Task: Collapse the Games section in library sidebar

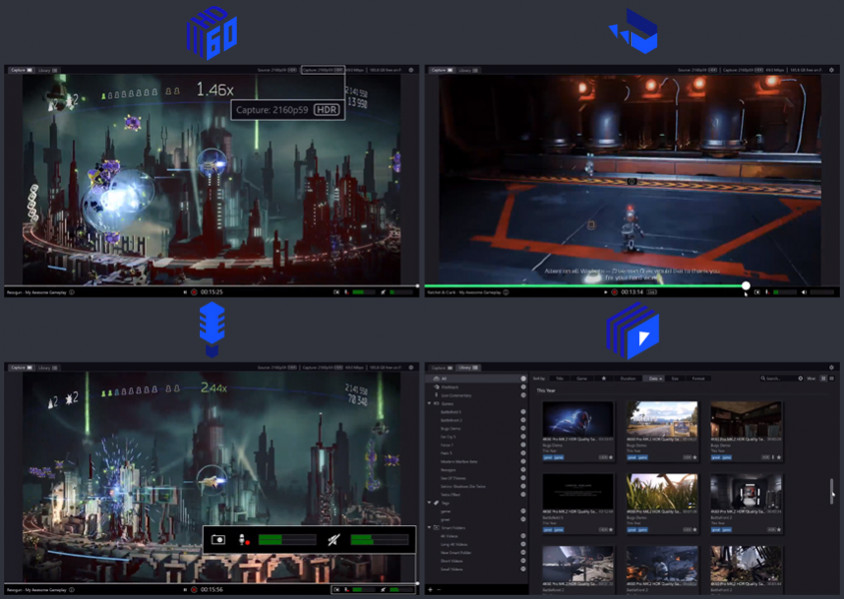Action: (430, 403)
